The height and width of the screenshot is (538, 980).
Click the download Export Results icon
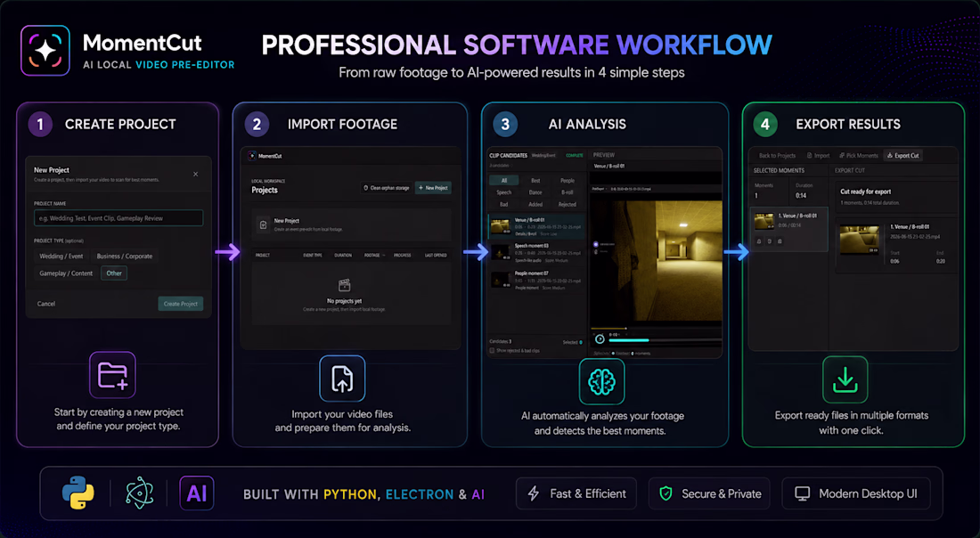[845, 379]
